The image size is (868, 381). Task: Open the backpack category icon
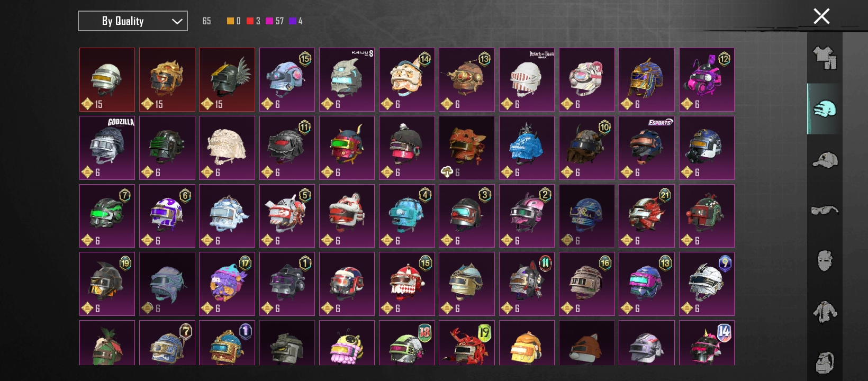(825, 362)
